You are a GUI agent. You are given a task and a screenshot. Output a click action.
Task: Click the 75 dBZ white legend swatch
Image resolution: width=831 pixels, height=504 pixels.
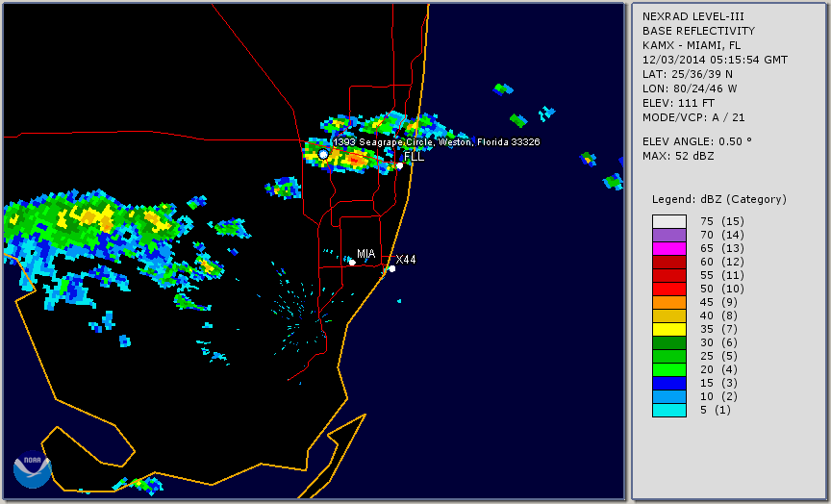tap(669, 221)
